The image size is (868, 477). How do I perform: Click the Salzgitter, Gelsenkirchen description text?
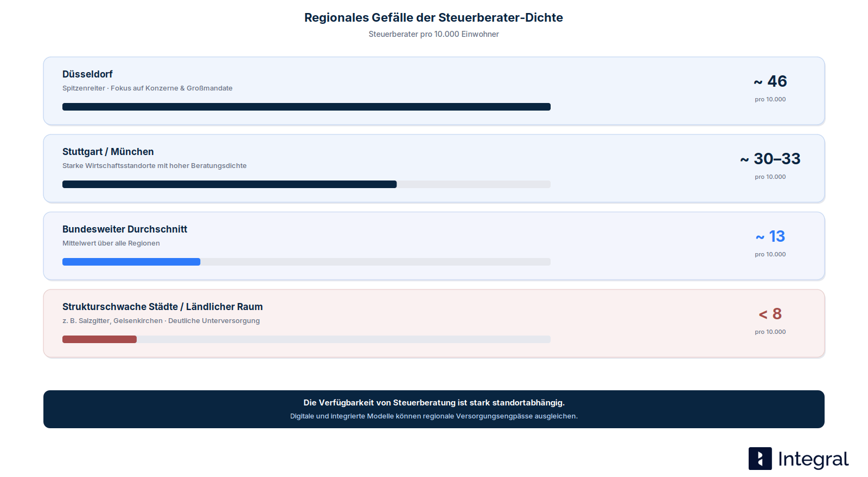(x=161, y=321)
